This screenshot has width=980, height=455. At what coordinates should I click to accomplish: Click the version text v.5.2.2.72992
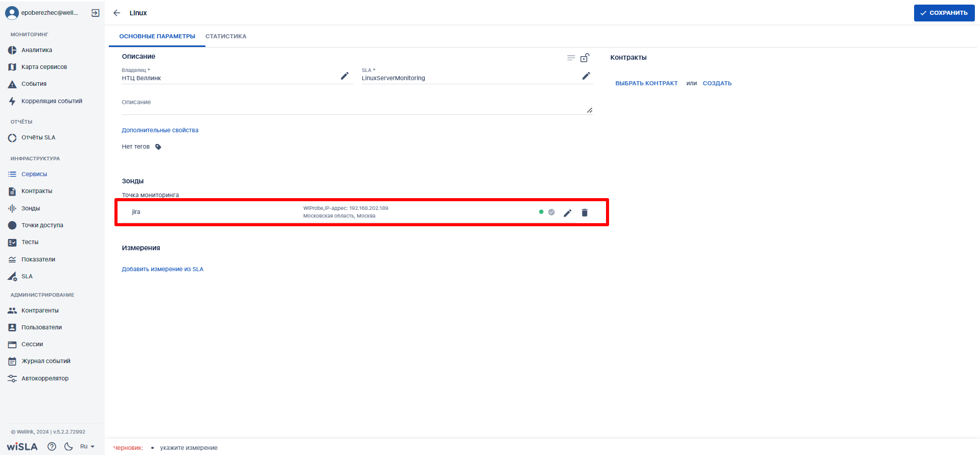point(69,432)
